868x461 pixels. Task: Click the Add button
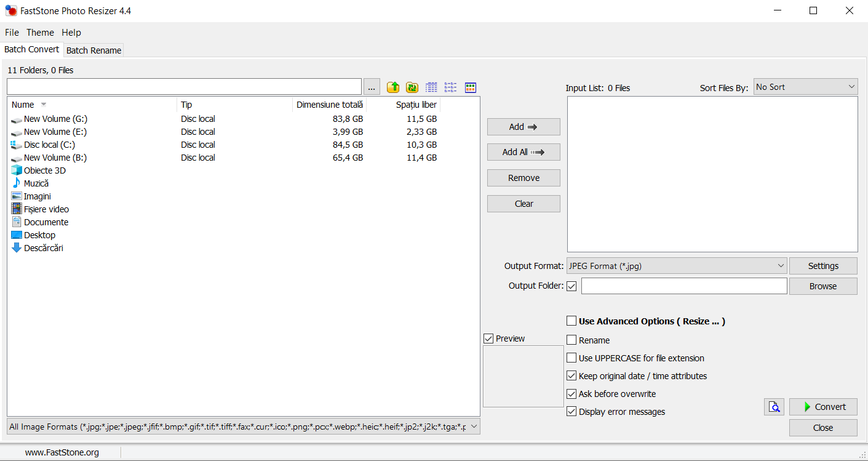(524, 127)
